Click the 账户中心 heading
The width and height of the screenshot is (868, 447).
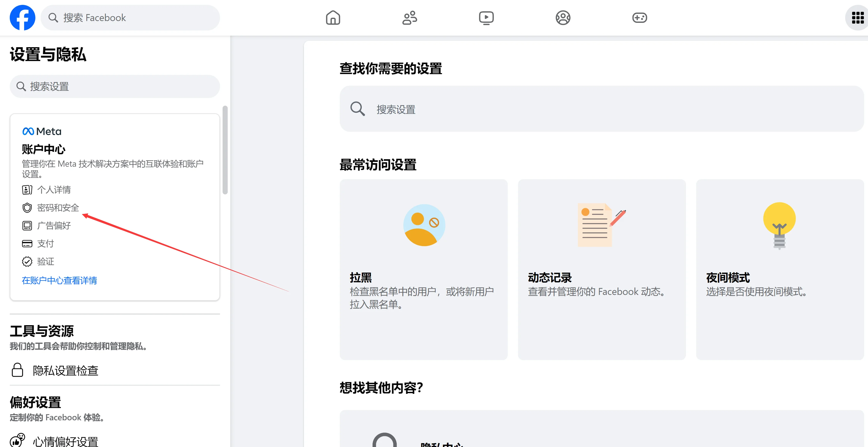pos(44,149)
